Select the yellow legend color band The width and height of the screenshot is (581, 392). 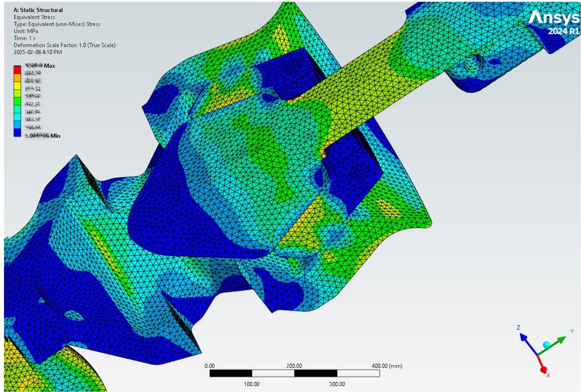17,86
